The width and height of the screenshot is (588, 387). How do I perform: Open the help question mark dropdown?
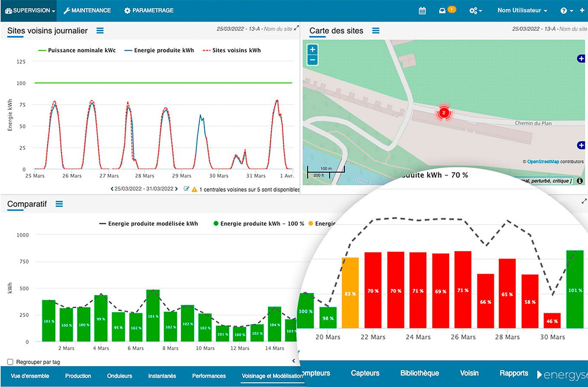tap(565, 10)
